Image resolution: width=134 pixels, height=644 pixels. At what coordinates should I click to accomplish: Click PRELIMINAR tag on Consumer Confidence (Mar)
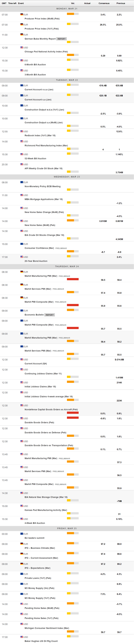(x=61, y=248)
